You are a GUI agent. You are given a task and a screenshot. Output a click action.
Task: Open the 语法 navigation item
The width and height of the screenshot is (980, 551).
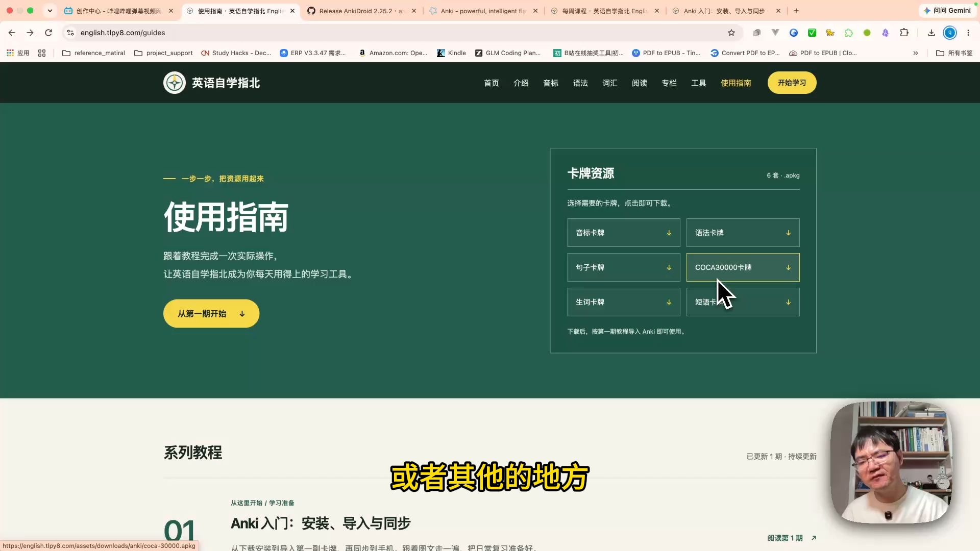[x=580, y=83]
